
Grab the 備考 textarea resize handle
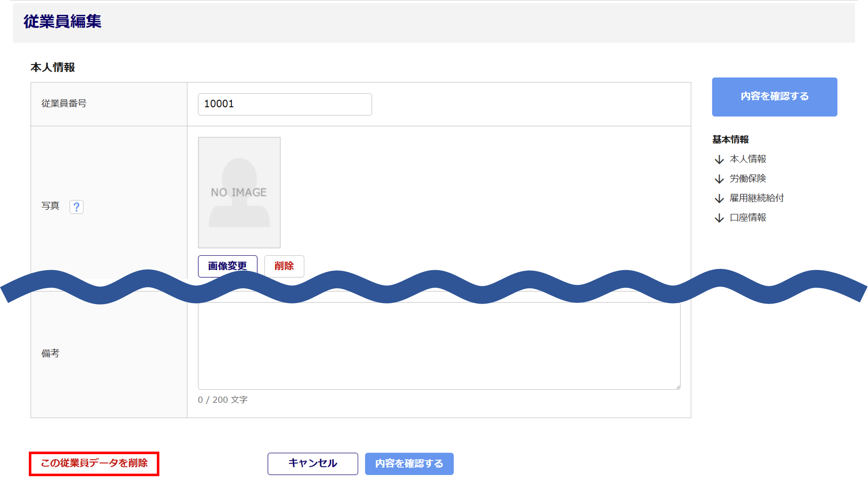pyautogui.click(x=678, y=387)
